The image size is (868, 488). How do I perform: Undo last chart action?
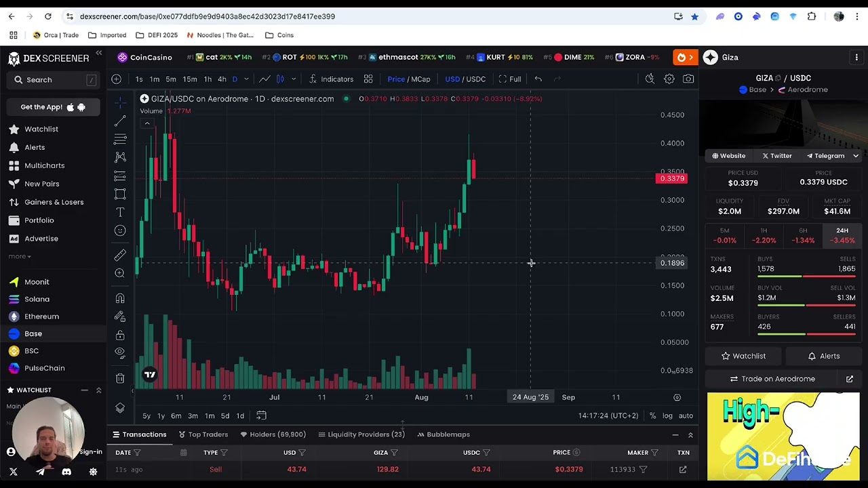coord(538,79)
